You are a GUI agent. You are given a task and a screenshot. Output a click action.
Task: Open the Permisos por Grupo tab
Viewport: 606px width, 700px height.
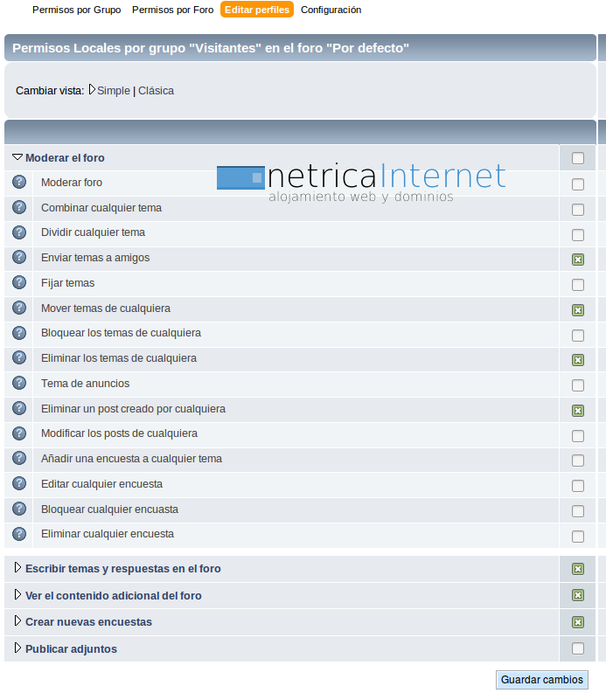pos(76,10)
